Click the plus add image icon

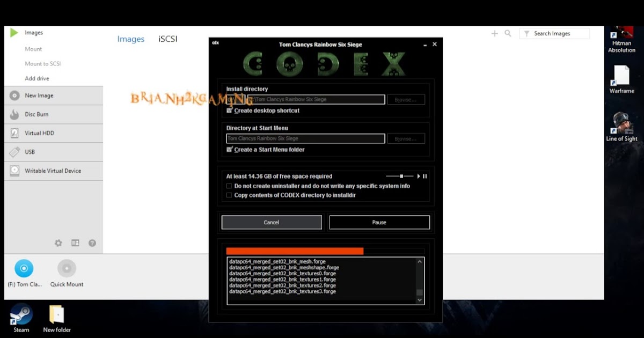[x=495, y=33]
